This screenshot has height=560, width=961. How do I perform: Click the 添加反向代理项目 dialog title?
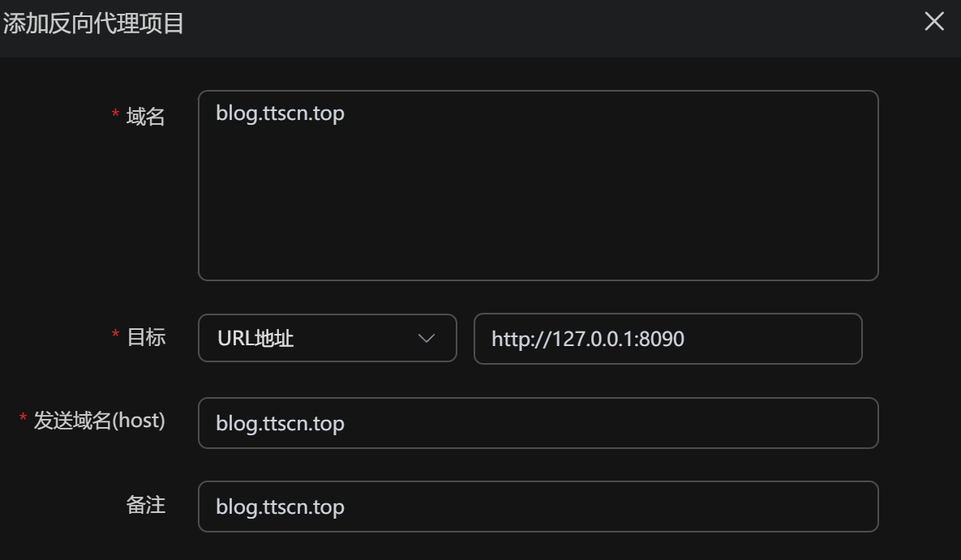pos(93,24)
